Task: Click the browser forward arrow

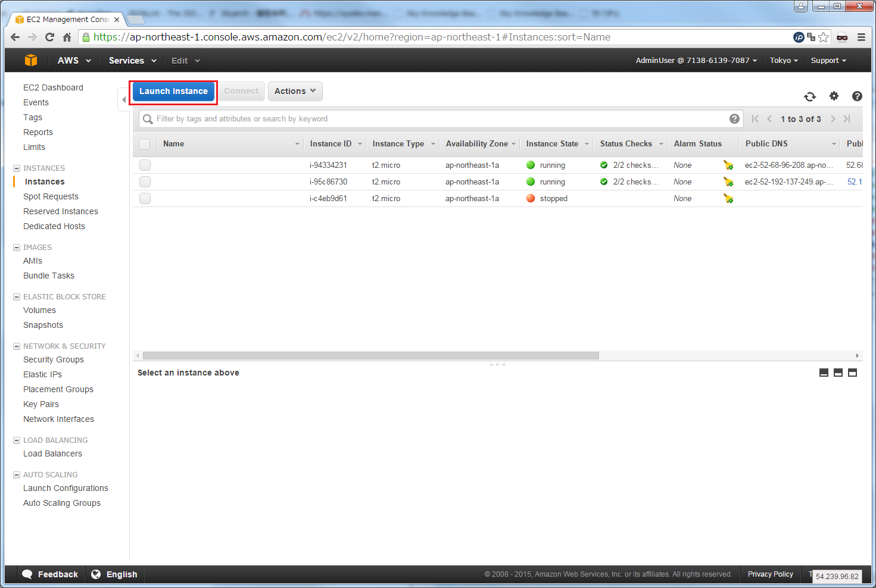Action: pyautogui.click(x=32, y=37)
